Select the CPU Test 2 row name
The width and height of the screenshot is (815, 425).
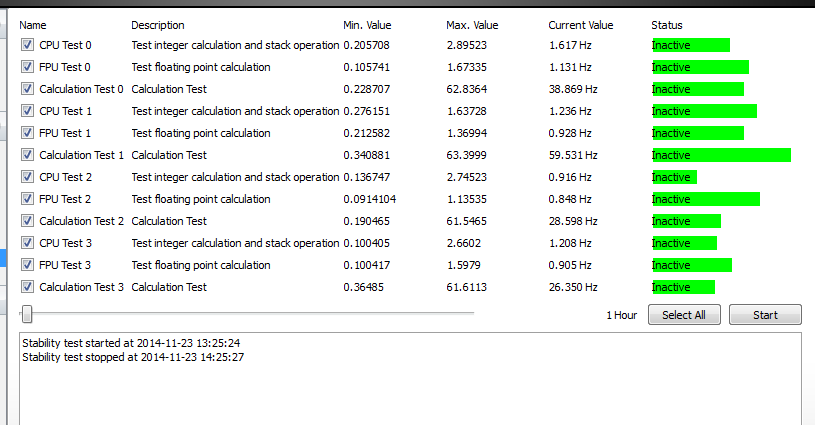tap(65, 177)
